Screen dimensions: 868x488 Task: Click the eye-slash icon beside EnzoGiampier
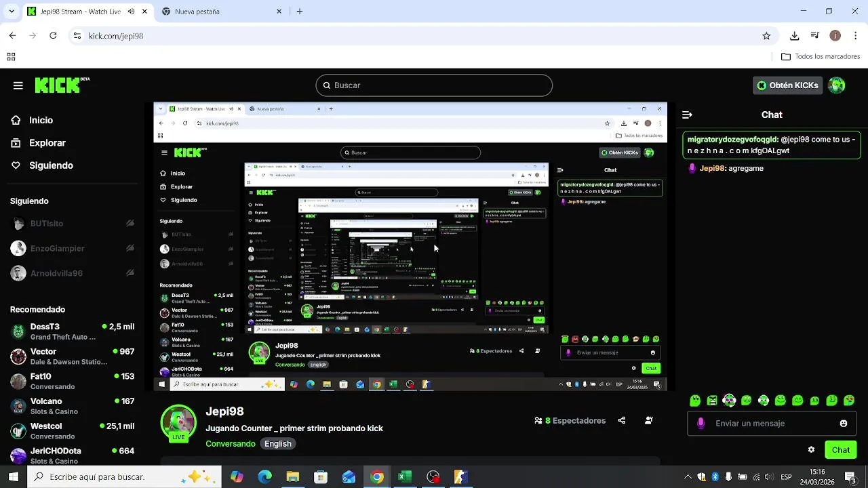point(130,248)
